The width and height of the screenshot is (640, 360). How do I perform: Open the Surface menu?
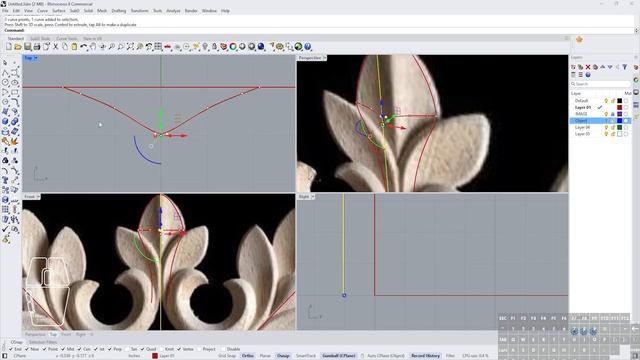(x=59, y=11)
